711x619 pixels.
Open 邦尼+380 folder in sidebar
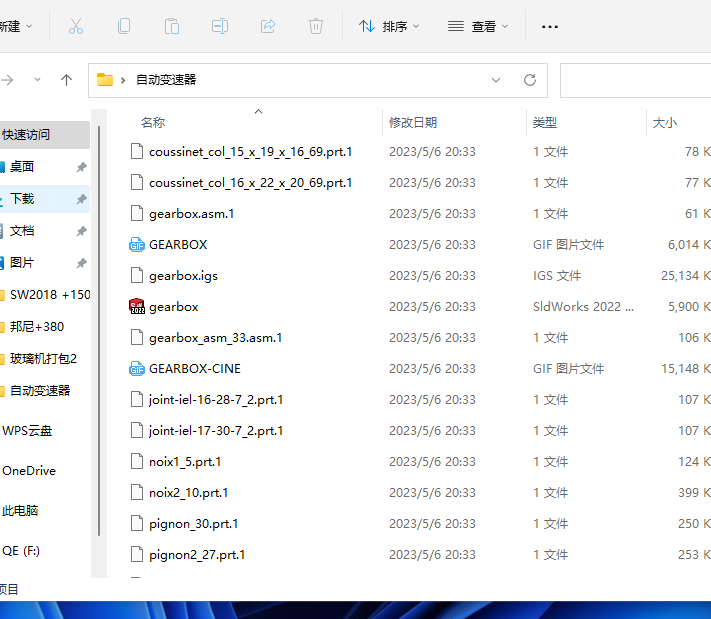tap(37, 327)
